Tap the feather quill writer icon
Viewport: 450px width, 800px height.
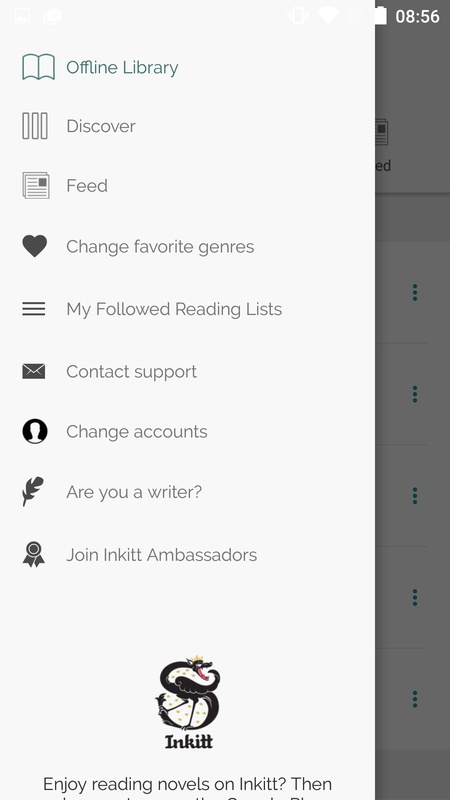tap(33, 491)
